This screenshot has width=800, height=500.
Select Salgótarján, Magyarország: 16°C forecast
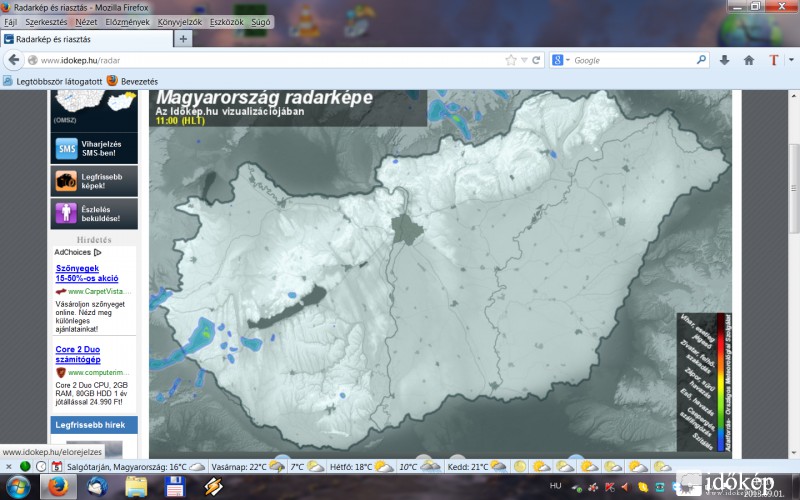136,467
